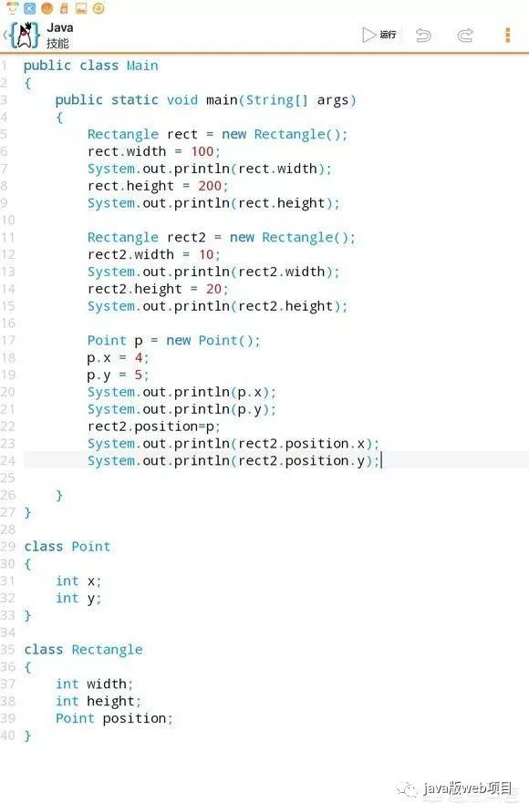Tap the first status bar notification icon
Image resolution: width=529 pixels, height=812 pixels.
click(13, 8)
